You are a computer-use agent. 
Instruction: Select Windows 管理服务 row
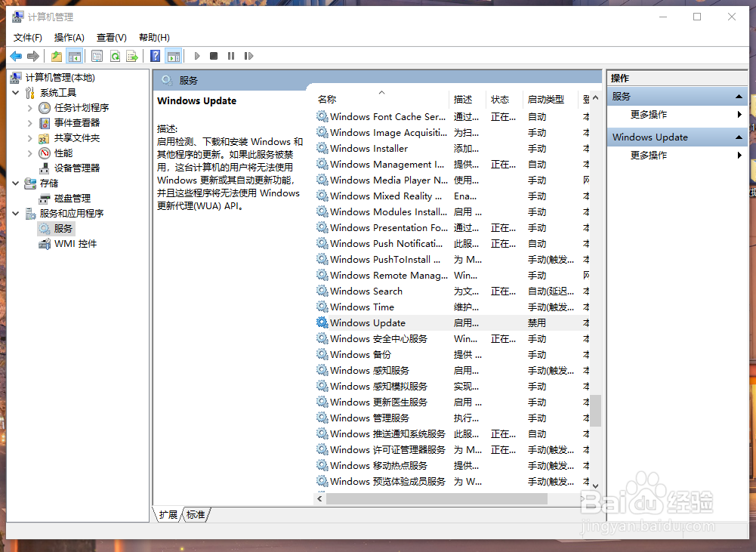pyautogui.click(x=452, y=418)
